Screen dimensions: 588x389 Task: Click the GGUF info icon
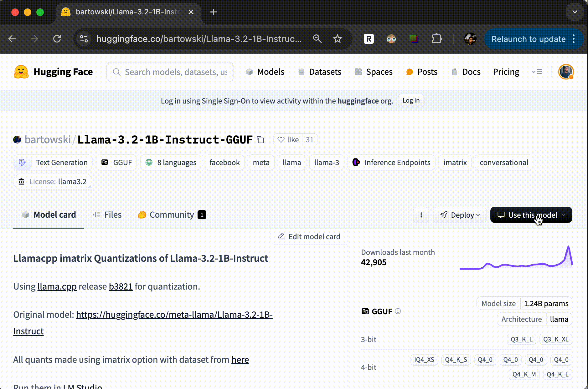point(398,311)
